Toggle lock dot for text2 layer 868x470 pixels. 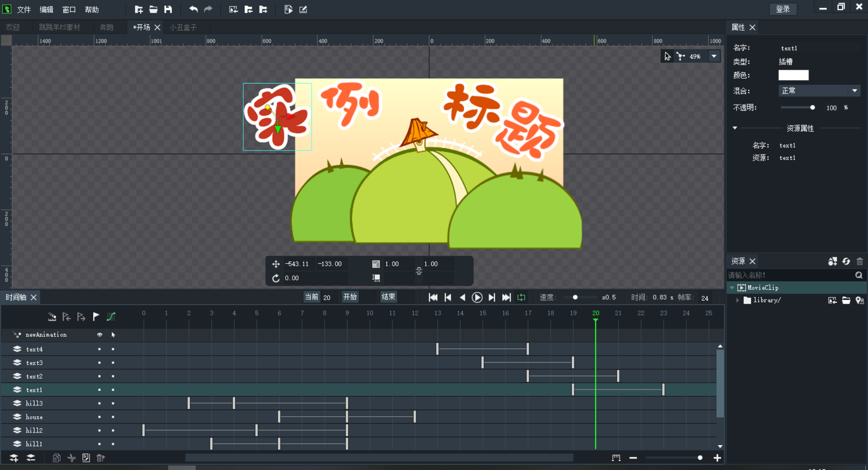click(x=113, y=376)
